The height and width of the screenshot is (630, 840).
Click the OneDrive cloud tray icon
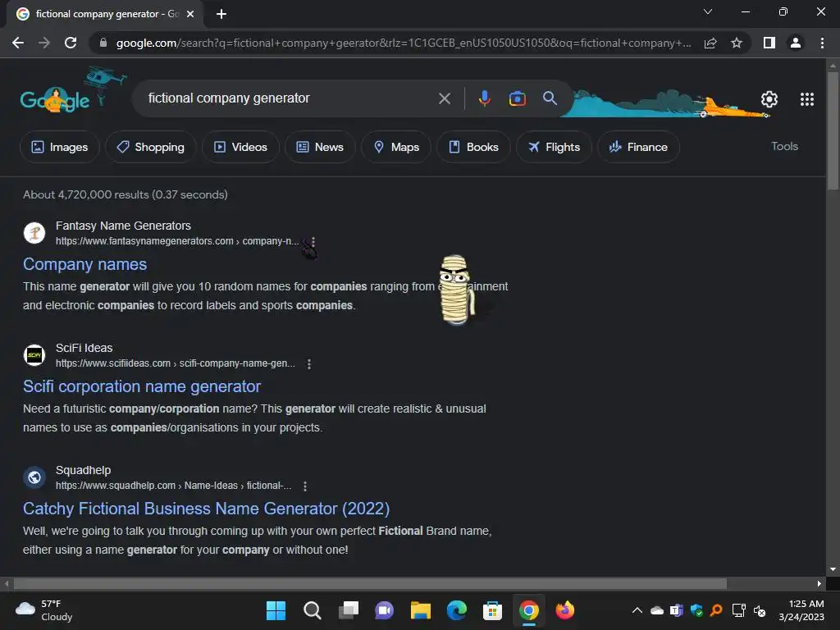pyautogui.click(x=657, y=610)
